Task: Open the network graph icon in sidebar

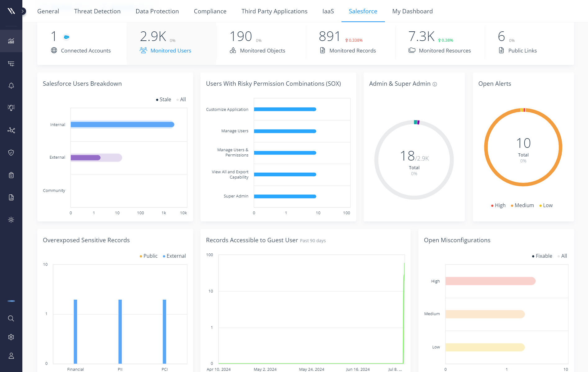Action: coord(11,130)
